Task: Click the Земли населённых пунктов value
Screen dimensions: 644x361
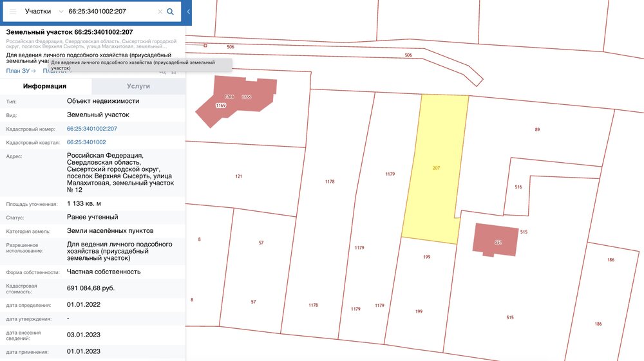Action: pos(110,230)
